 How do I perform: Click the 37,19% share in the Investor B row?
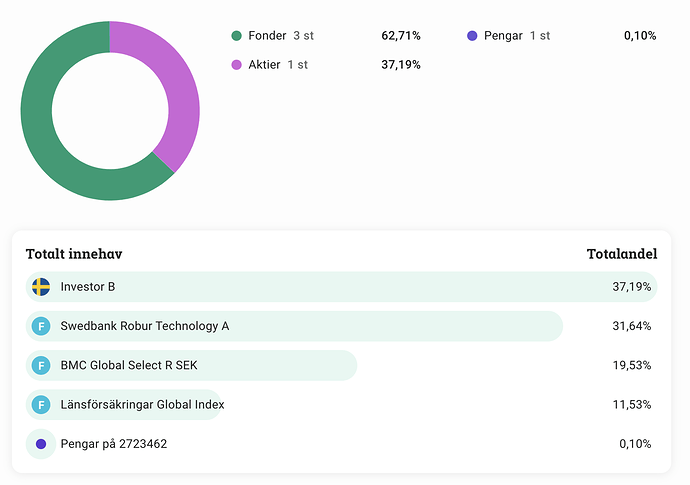point(631,287)
